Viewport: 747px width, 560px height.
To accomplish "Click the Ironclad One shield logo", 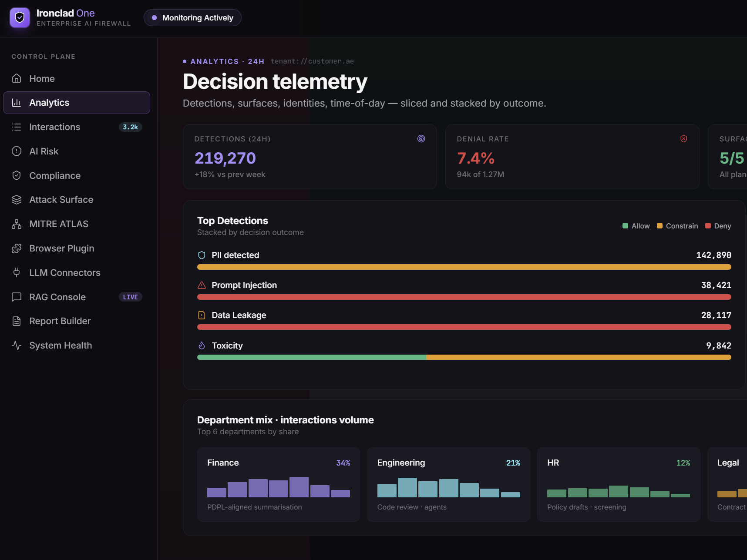I will (x=20, y=17).
